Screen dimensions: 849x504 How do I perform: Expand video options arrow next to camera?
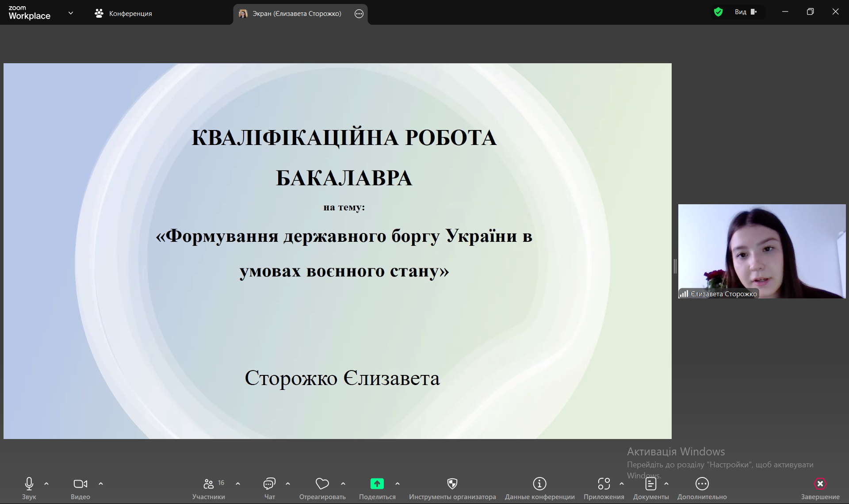pyautogui.click(x=101, y=484)
